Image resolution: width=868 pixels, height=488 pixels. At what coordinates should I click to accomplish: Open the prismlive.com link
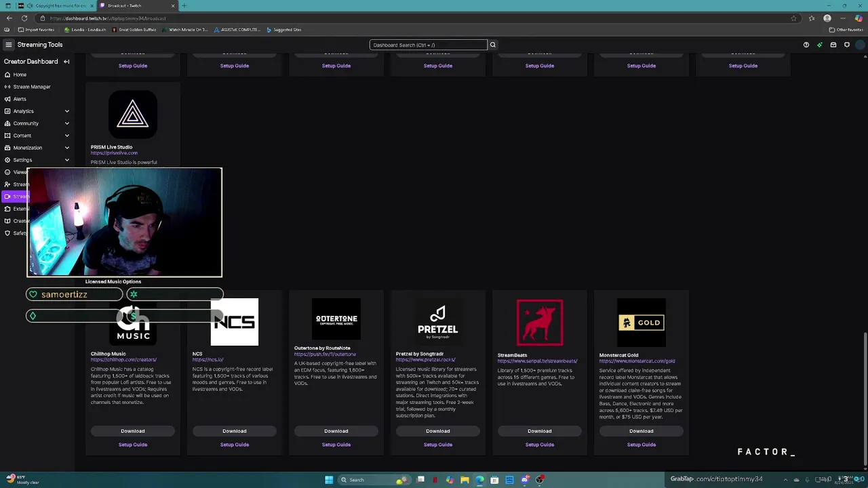(x=114, y=153)
